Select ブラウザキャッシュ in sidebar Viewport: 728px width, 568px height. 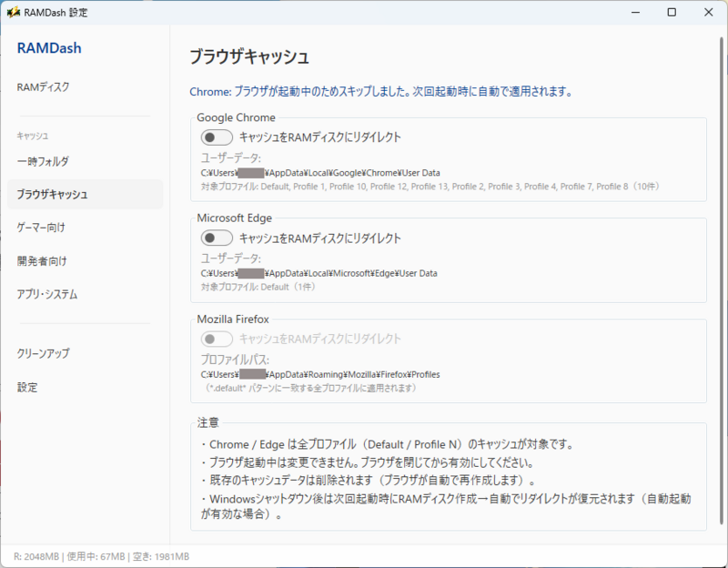click(85, 194)
